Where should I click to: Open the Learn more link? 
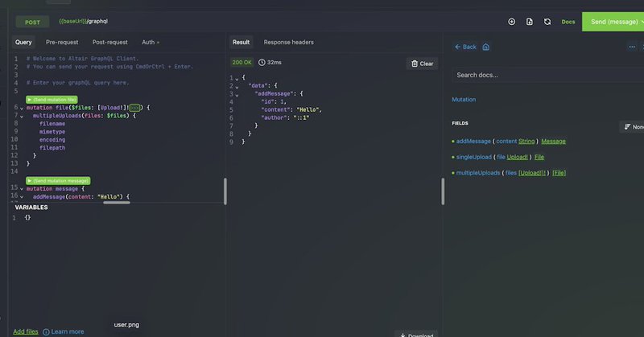point(68,331)
